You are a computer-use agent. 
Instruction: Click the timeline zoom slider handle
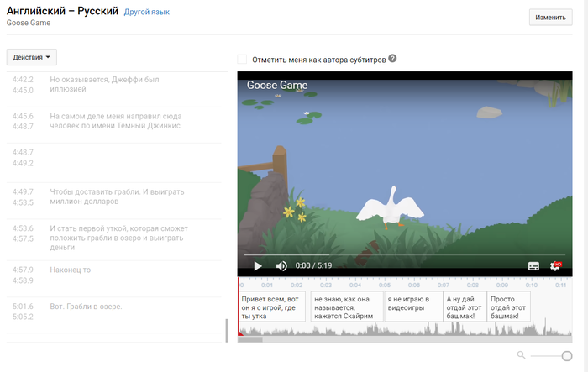point(567,356)
